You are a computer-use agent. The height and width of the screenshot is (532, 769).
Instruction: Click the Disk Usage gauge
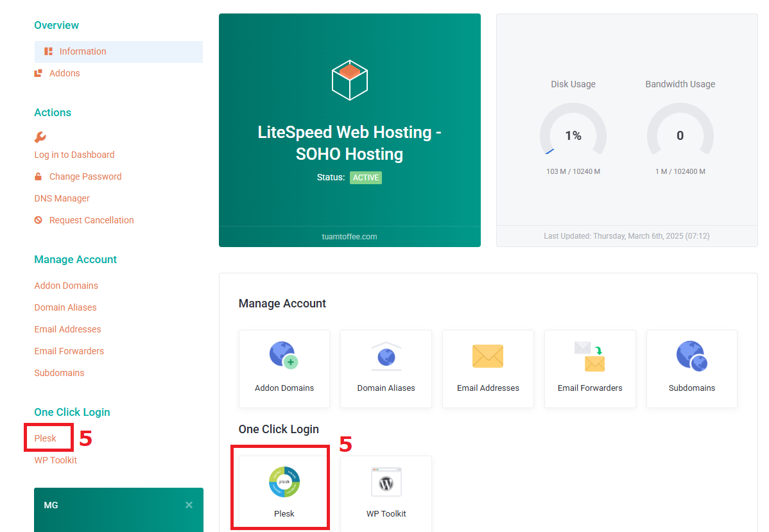573,129
